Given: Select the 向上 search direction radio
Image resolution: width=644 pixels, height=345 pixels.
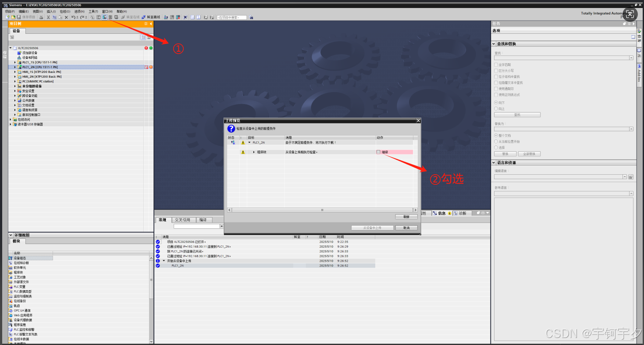Looking at the screenshot, I should (x=496, y=108).
